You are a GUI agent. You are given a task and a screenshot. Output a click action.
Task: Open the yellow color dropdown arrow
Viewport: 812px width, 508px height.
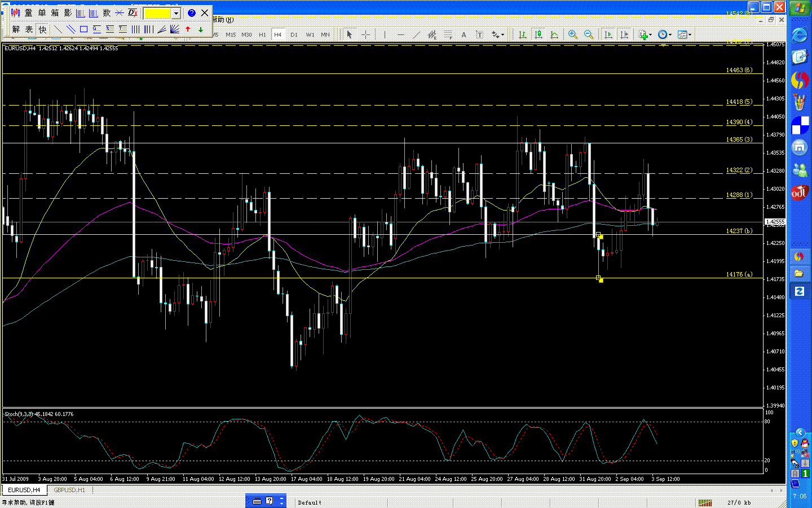point(176,13)
